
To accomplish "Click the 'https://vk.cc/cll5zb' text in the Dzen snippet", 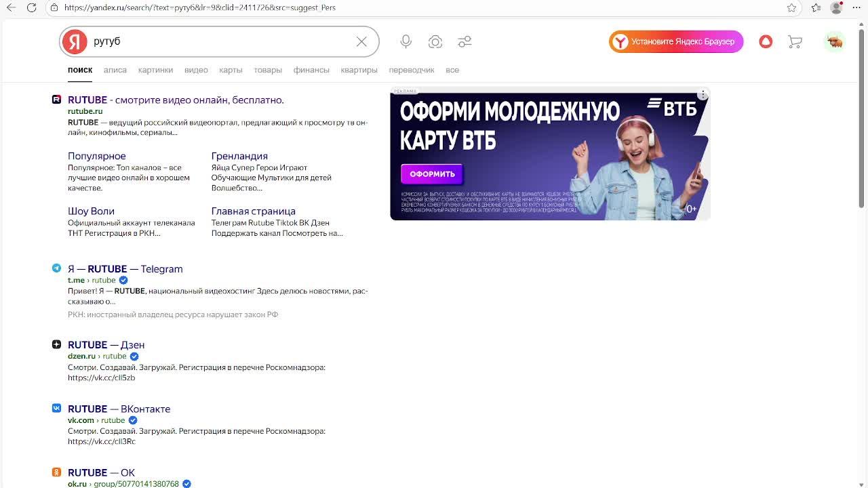I will point(102,378).
